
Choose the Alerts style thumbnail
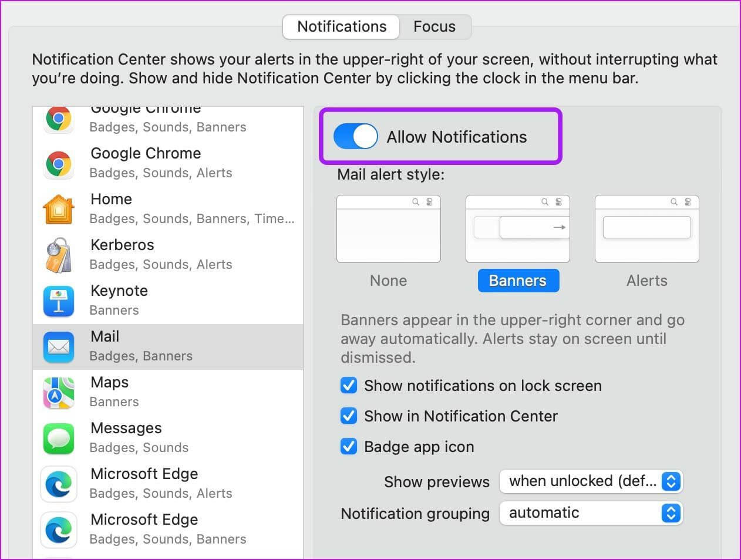647,229
